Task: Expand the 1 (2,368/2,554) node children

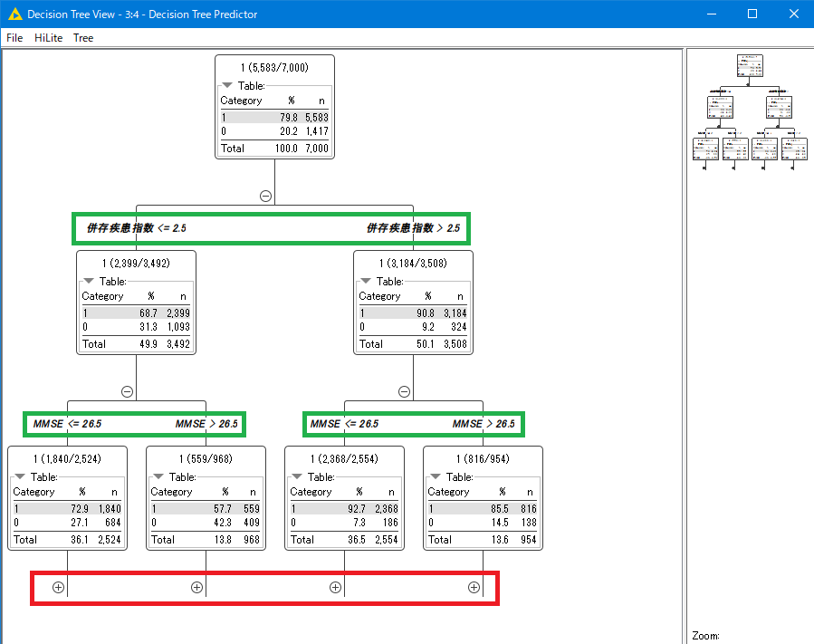Action: (x=335, y=587)
